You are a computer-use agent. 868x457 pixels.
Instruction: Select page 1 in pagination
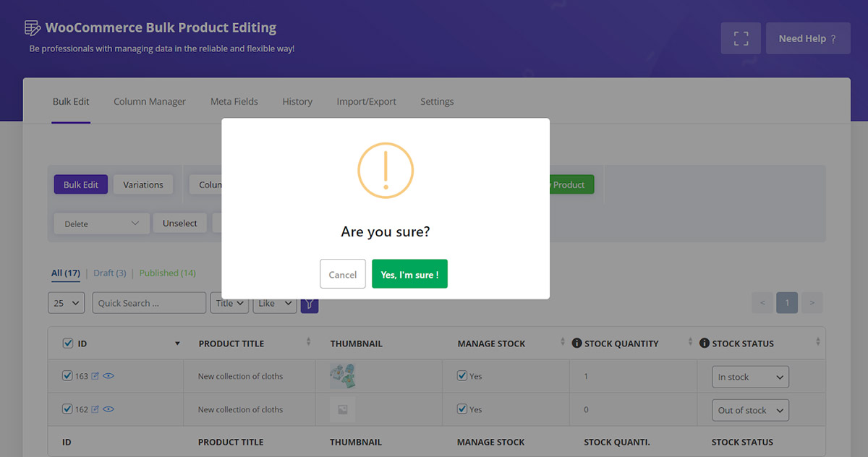point(787,303)
